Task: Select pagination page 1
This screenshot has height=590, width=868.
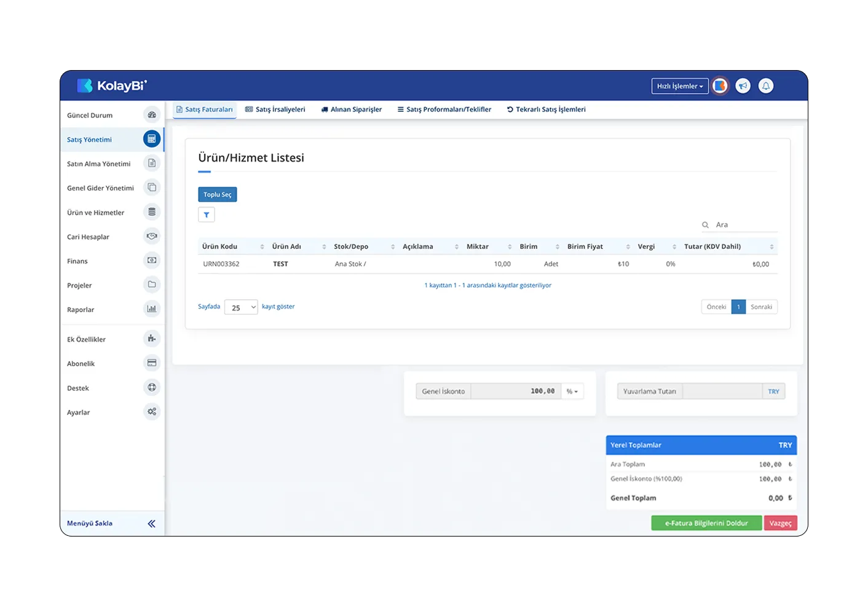Action: (x=739, y=307)
